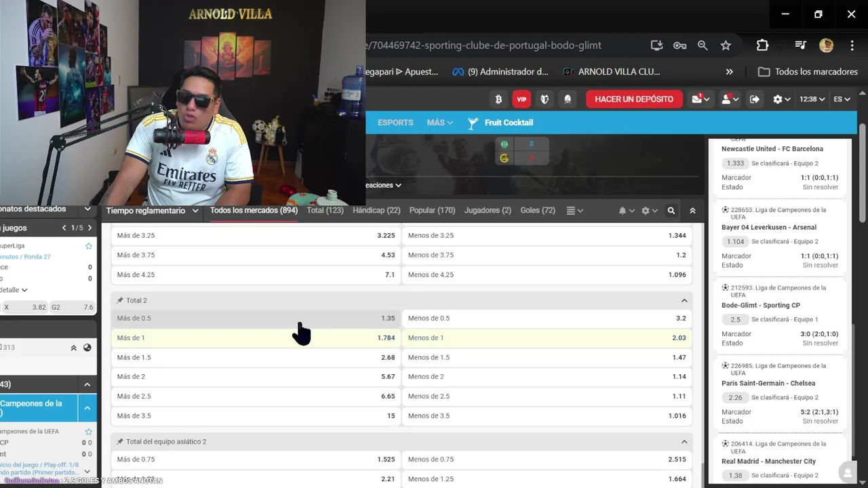Collapse sidebar section with double up arrows
Viewport: 868px width, 488px height.
click(x=73, y=348)
